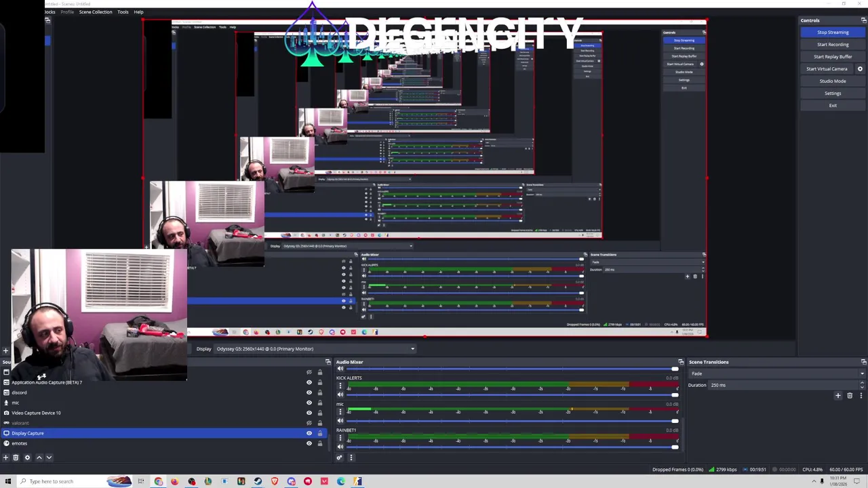Pop out the Controls dock

pyautogui.click(x=863, y=20)
